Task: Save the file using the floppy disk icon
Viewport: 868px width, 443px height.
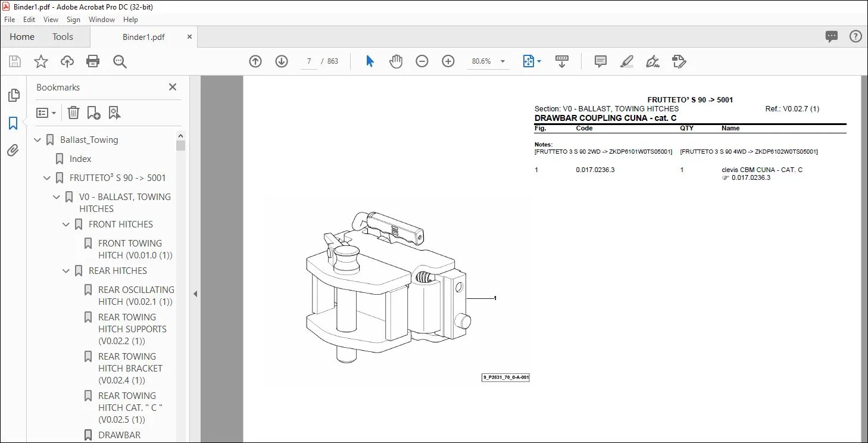Action: pos(15,61)
